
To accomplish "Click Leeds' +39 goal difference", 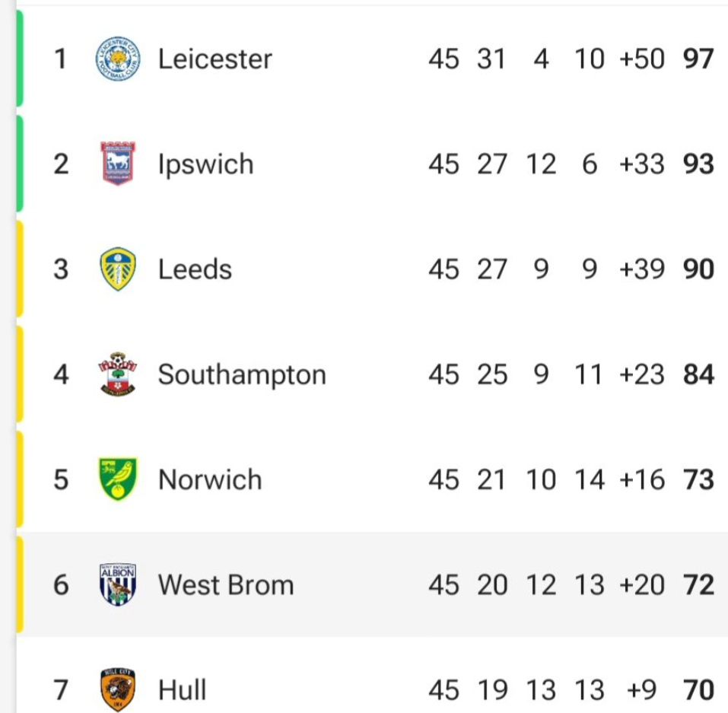I will pos(641,269).
